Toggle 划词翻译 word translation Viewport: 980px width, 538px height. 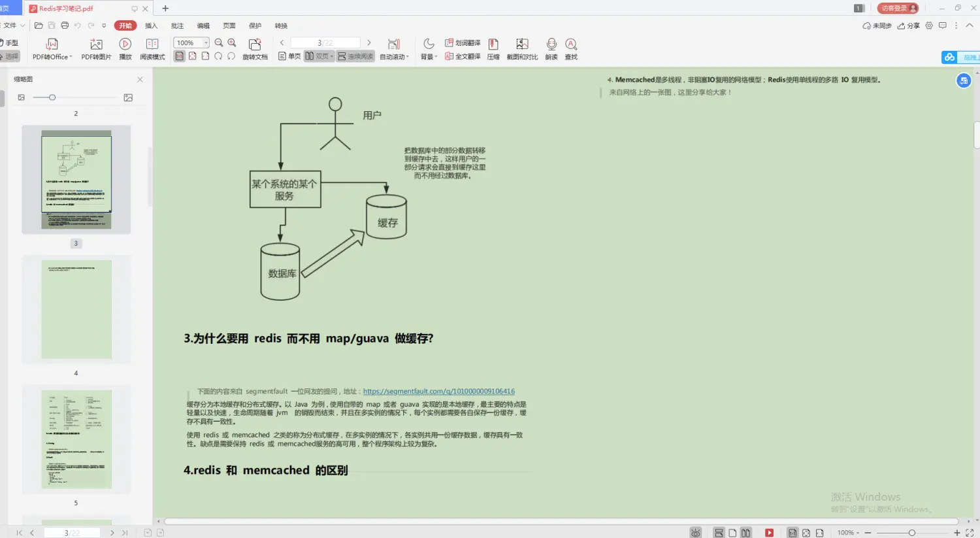(x=463, y=42)
